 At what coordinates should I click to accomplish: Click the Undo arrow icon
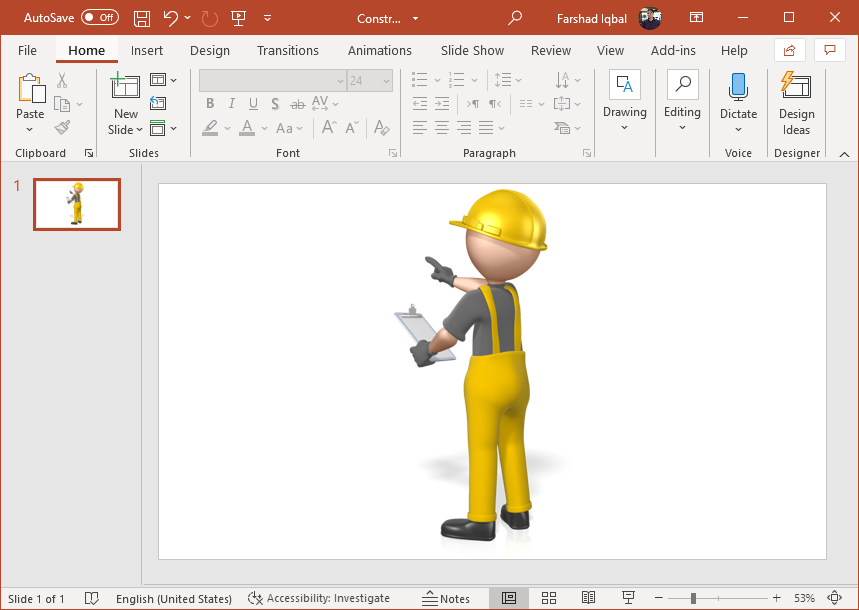coord(170,18)
